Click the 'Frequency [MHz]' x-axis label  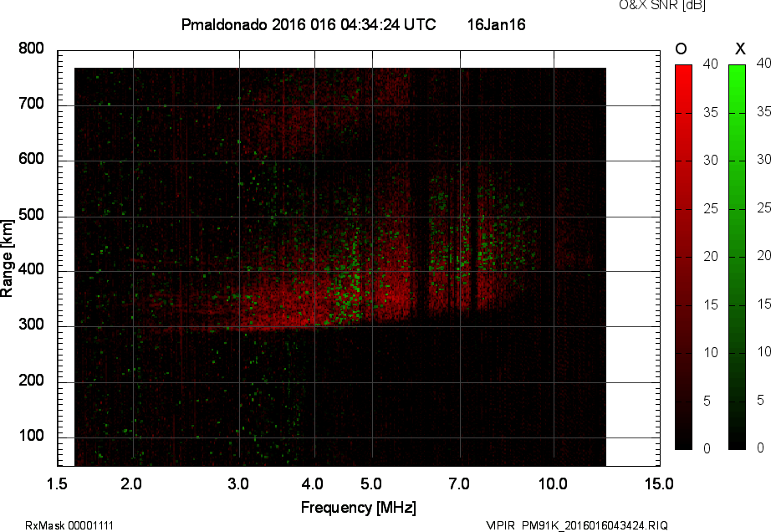click(359, 508)
